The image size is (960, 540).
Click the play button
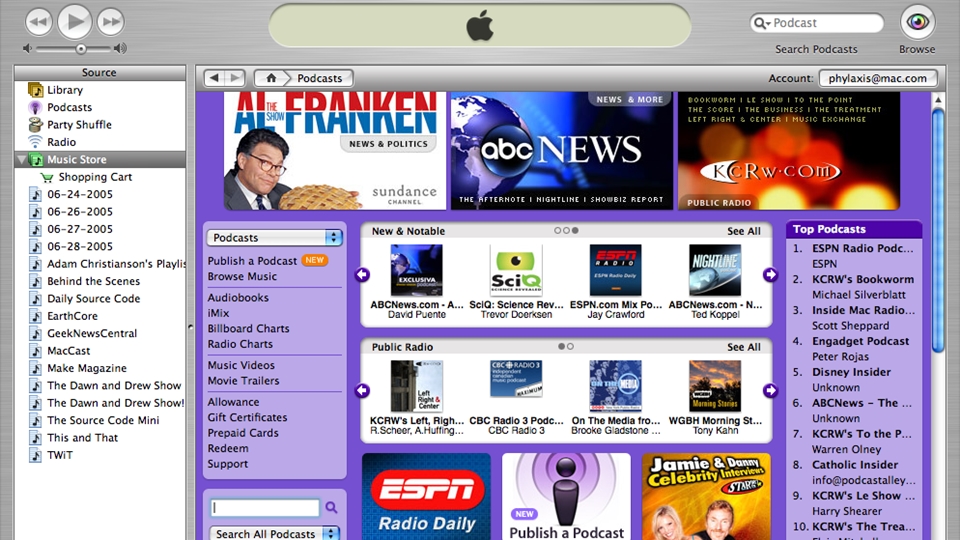(75, 22)
